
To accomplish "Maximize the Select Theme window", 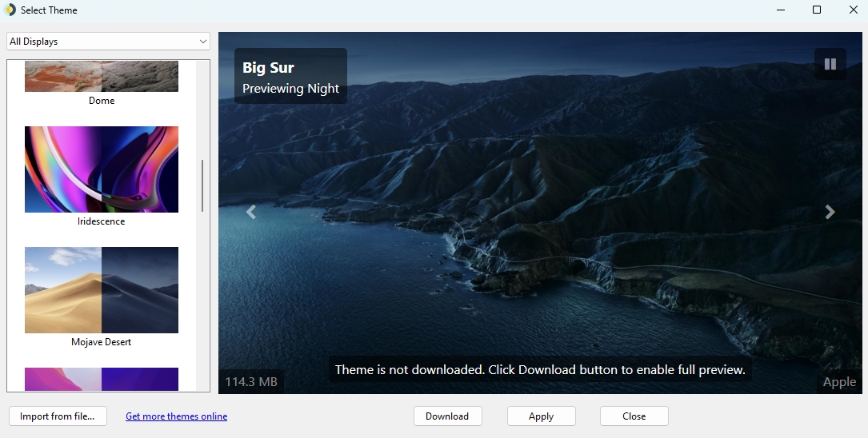I will 817,10.
